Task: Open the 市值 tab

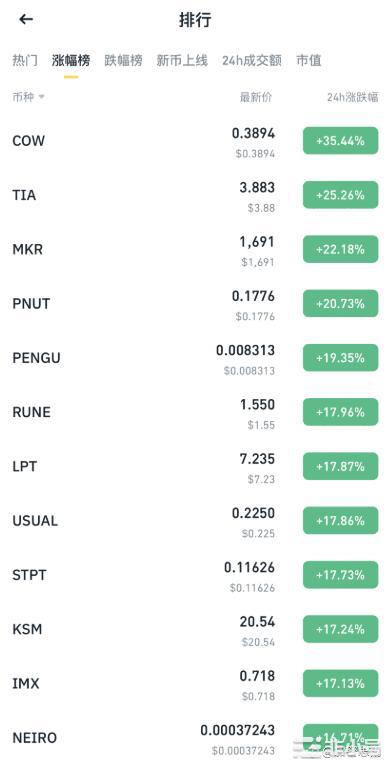Action: pyautogui.click(x=309, y=61)
